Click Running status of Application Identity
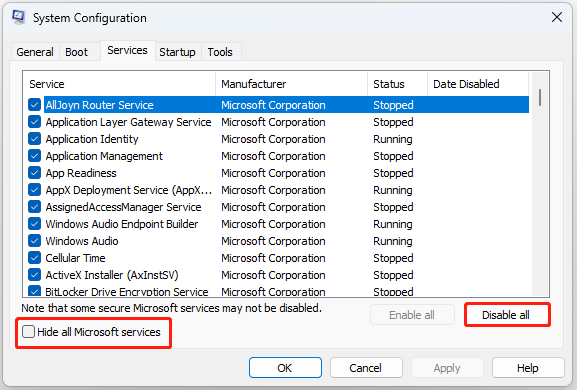The width and height of the screenshot is (577, 390). tap(393, 139)
